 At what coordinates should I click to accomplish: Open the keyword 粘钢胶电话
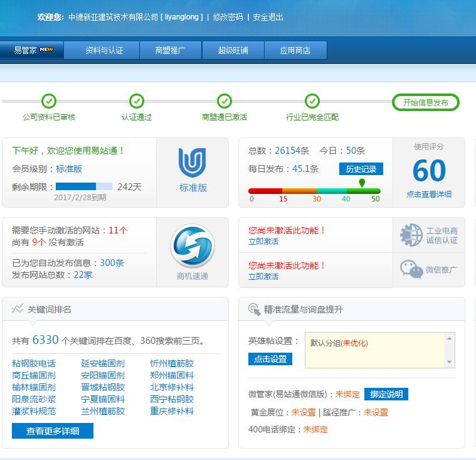click(34, 363)
